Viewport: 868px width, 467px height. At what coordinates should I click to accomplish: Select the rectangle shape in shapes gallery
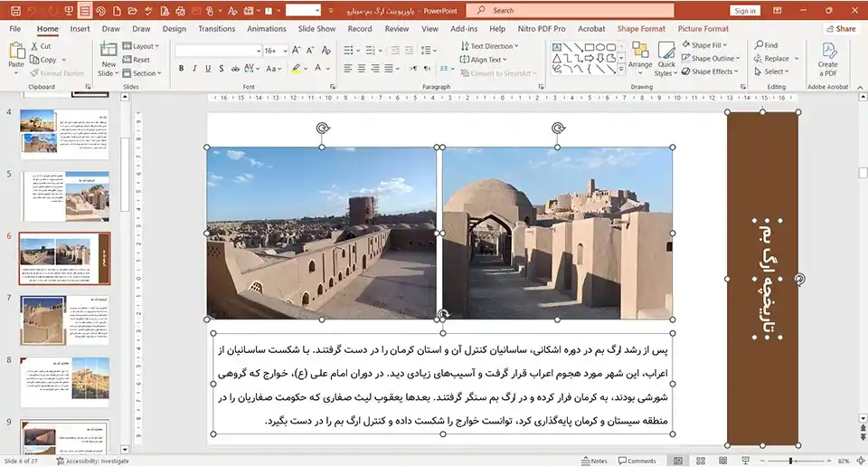point(589,47)
